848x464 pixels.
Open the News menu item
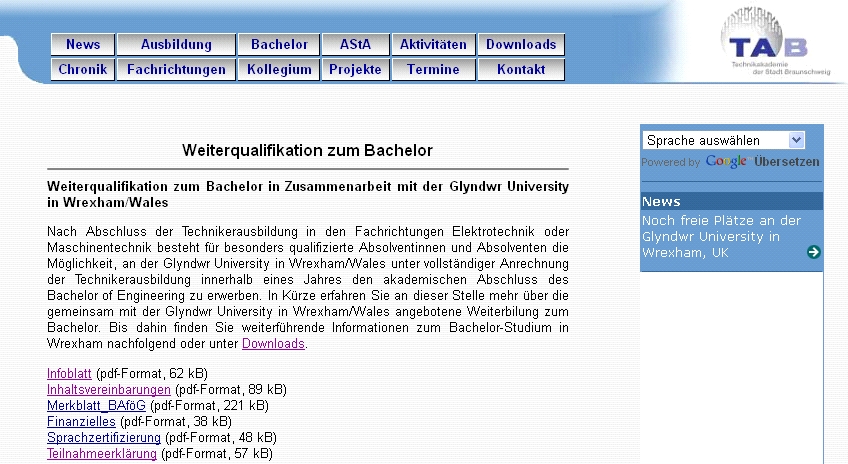coord(83,44)
